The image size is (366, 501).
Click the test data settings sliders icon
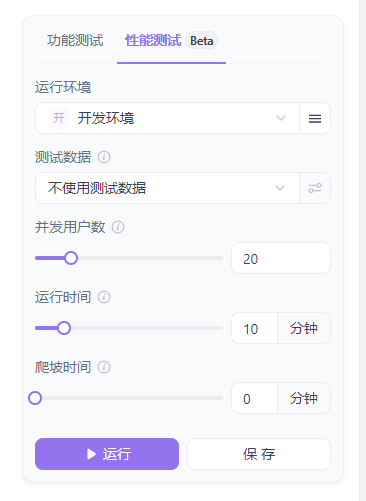pyautogui.click(x=315, y=188)
